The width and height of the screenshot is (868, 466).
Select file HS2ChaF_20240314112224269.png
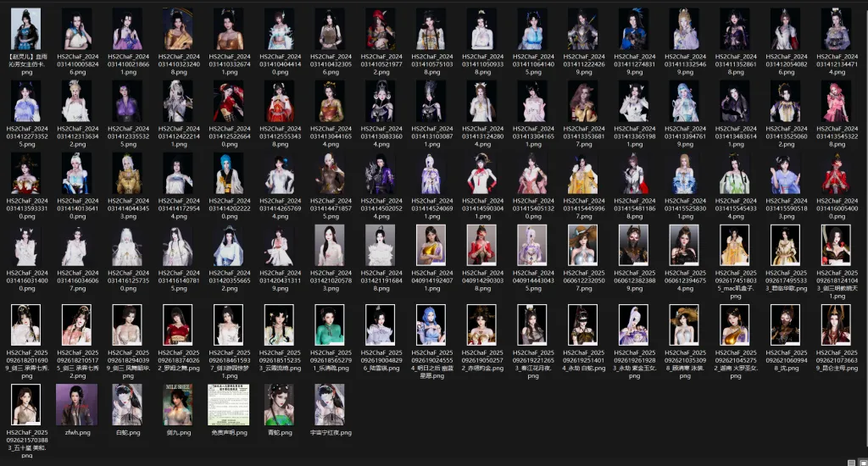[x=583, y=29]
